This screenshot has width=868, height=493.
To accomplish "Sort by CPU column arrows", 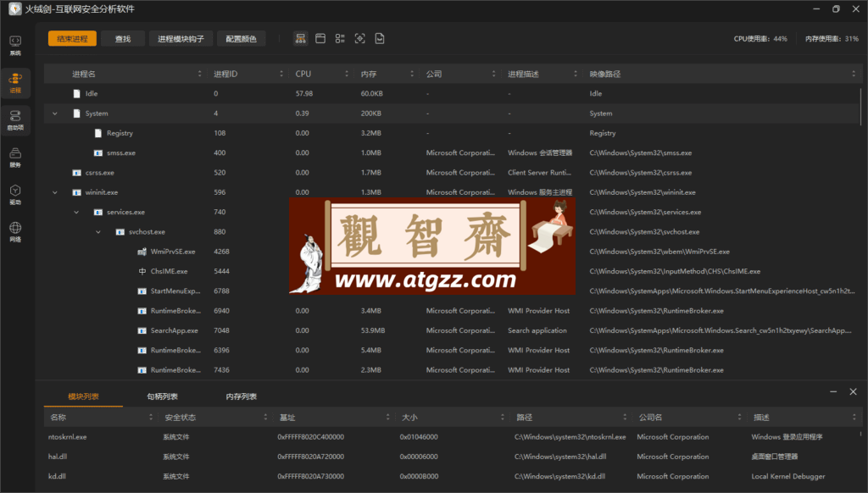I will coord(347,74).
